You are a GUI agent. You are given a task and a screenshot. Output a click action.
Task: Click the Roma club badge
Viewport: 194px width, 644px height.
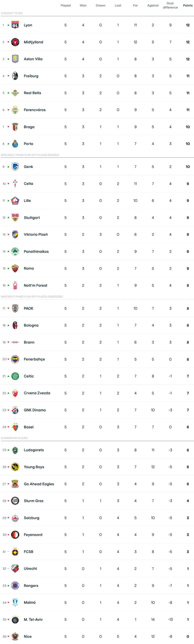click(x=15, y=268)
